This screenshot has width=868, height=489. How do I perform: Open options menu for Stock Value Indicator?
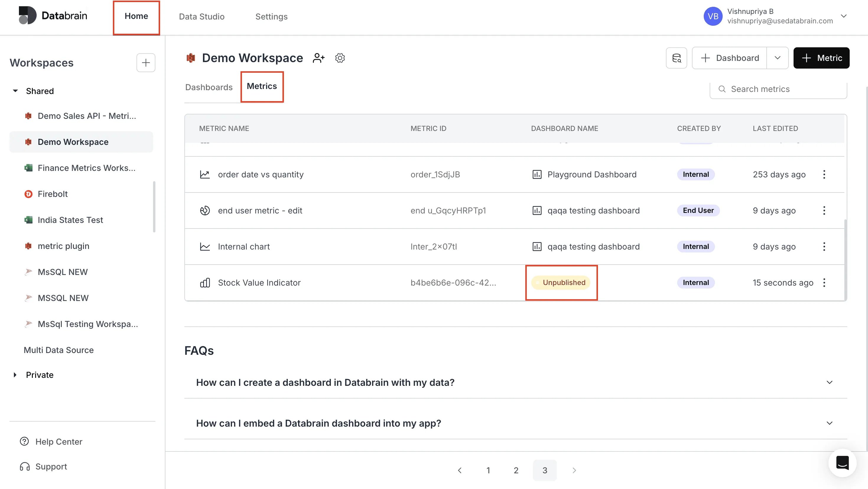[x=824, y=283]
